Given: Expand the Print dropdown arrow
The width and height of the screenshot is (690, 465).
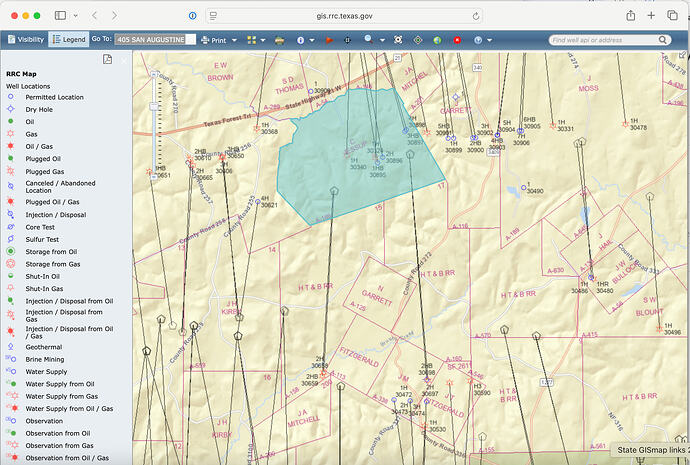Looking at the screenshot, I should [234, 39].
